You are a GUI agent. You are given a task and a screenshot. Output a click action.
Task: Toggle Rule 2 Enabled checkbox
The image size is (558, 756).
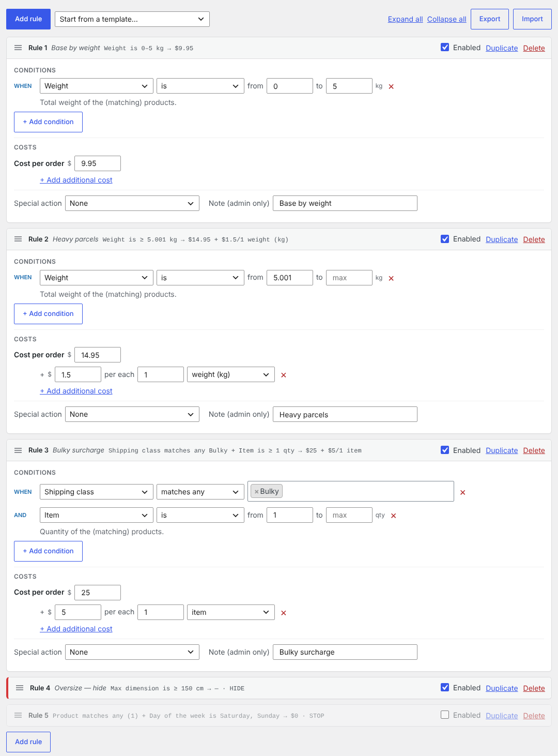445,239
